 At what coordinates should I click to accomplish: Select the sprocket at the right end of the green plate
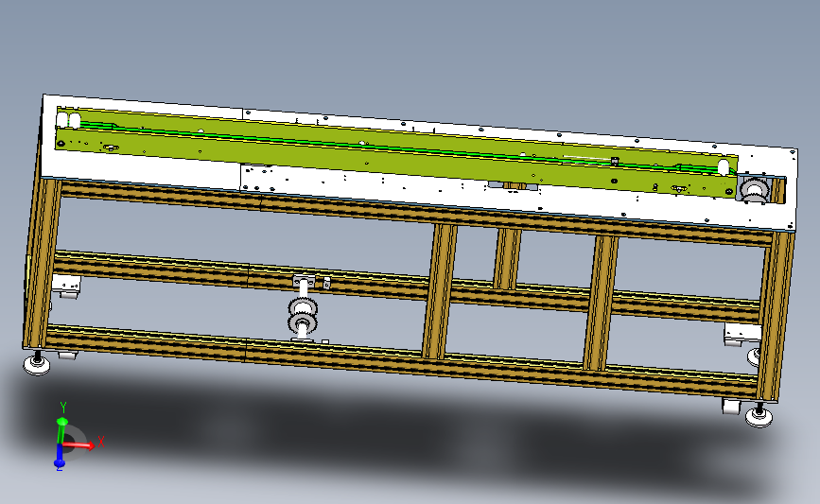point(755,190)
